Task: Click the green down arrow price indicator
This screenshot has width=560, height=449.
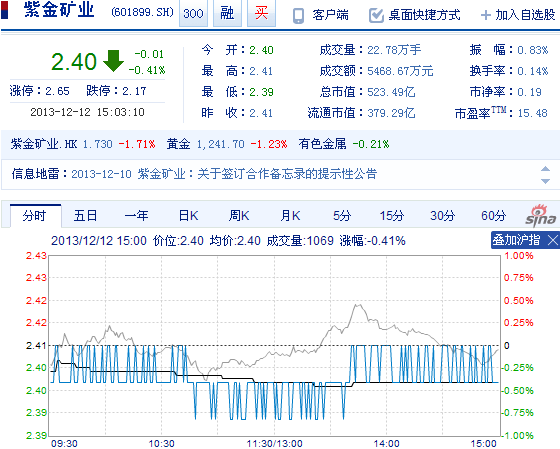Action: (113, 61)
